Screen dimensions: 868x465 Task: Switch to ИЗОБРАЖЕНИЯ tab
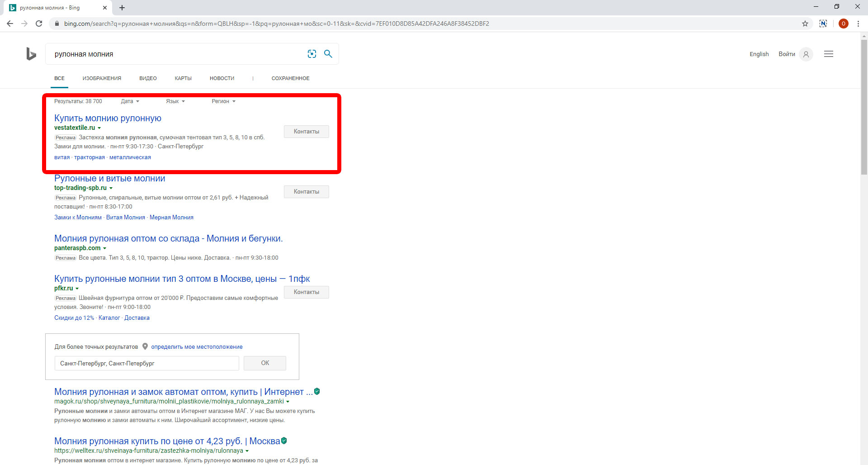click(102, 78)
